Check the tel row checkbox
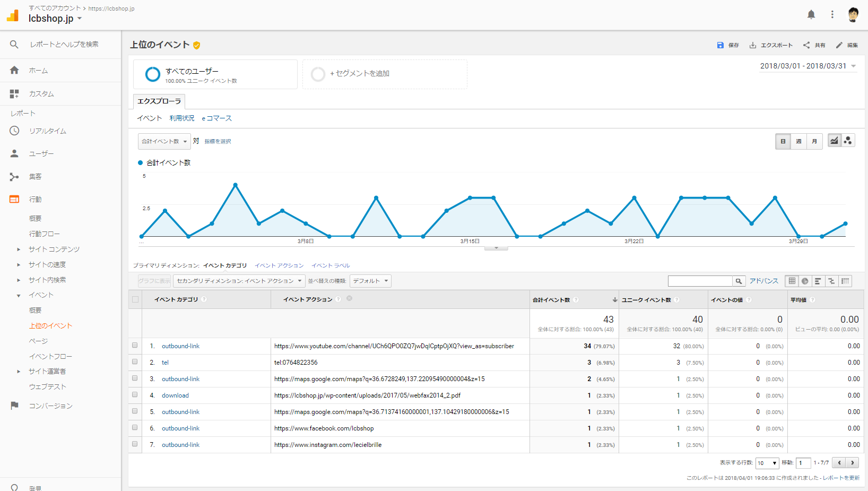This screenshot has height=491, width=868. click(x=135, y=362)
